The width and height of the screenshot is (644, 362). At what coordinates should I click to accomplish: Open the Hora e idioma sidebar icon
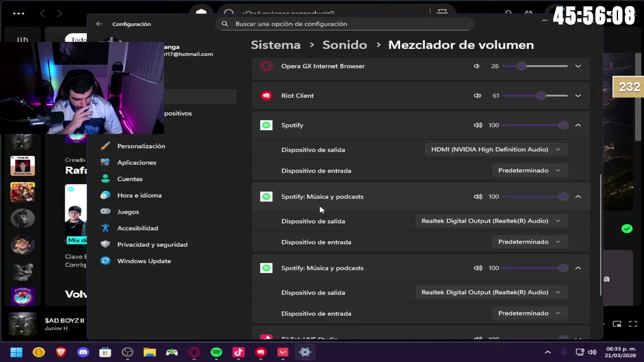(x=105, y=195)
